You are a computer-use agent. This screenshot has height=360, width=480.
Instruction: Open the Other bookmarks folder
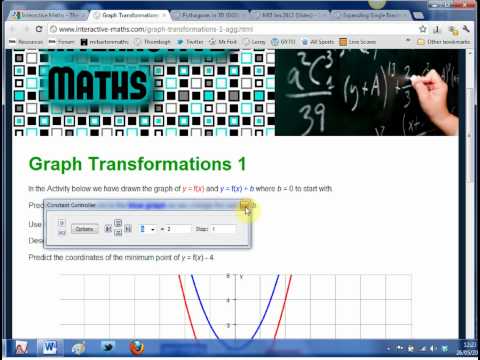click(x=444, y=42)
